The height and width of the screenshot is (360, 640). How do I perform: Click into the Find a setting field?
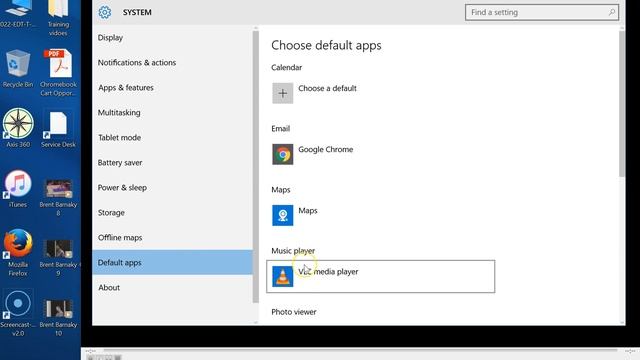tap(542, 12)
